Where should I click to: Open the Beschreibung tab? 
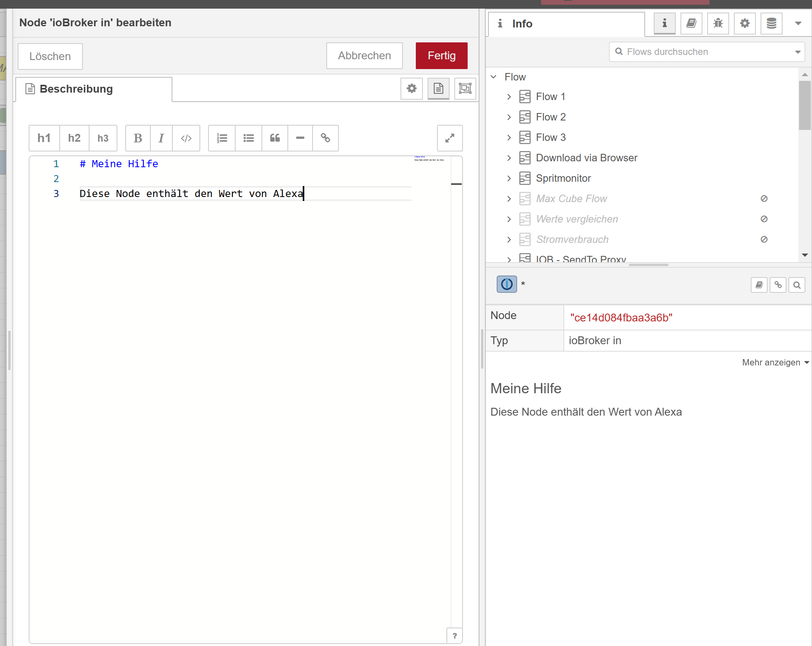pyautogui.click(x=93, y=89)
